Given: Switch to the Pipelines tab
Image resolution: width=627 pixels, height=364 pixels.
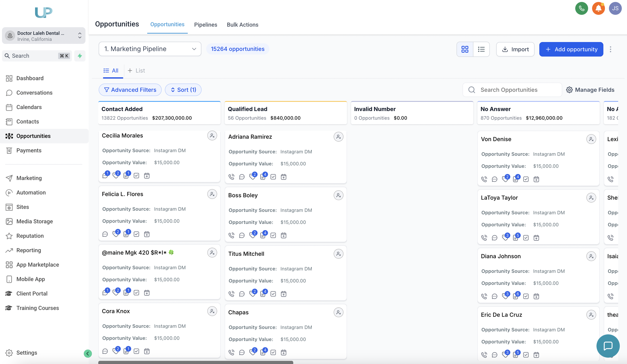Looking at the screenshot, I should coord(205,25).
